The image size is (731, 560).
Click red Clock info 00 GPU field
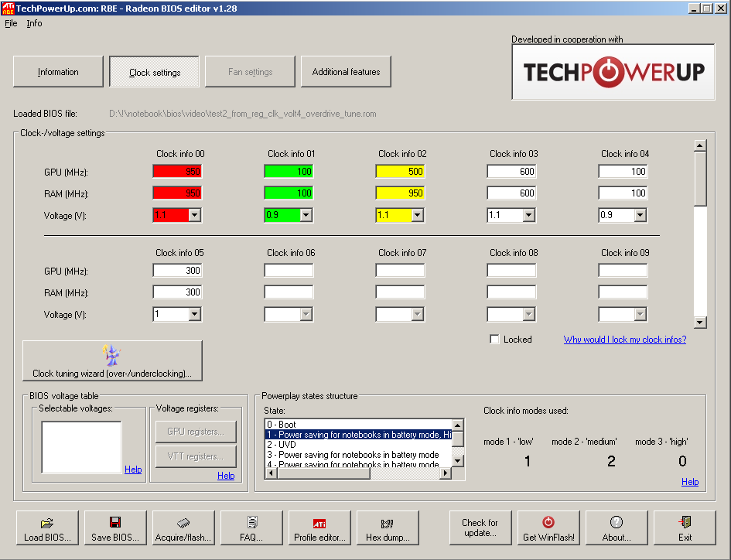coord(177,171)
